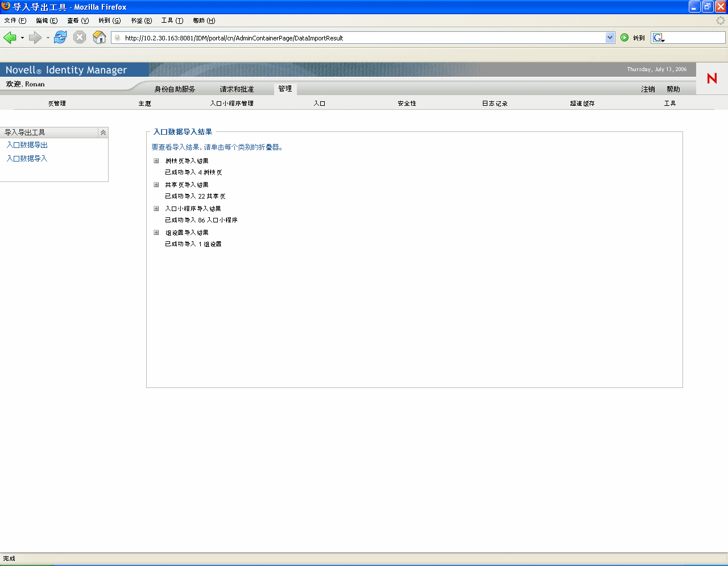Click the 树枝页导入结果 heading text
This screenshot has width=728, height=566.
[x=187, y=161]
